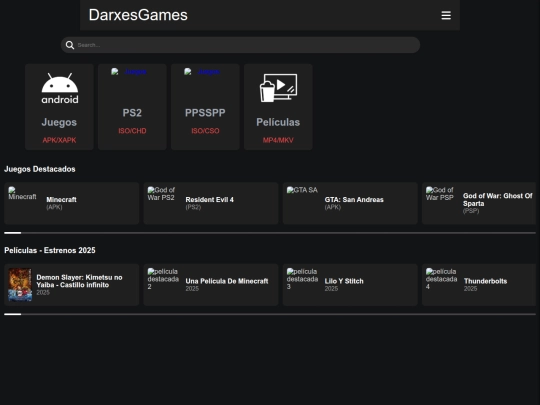Select the Películas category heading
This screenshot has height=405, width=540.
coord(278,122)
